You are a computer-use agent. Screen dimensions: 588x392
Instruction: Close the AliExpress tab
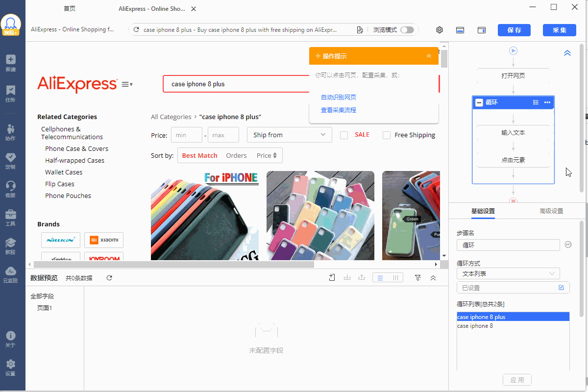[x=194, y=9]
